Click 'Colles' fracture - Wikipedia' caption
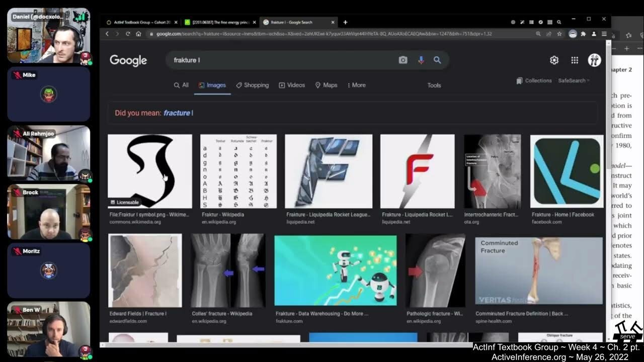 click(222, 314)
